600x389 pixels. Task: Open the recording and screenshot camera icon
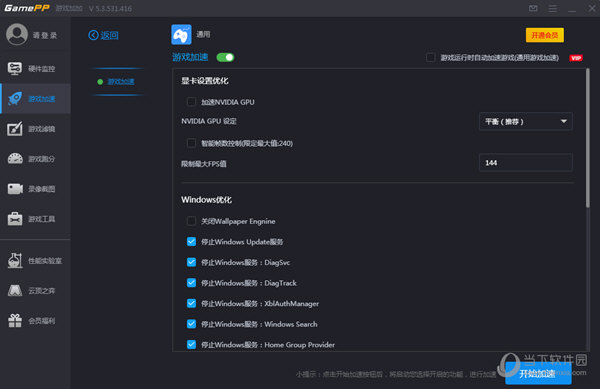(x=15, y=189)
